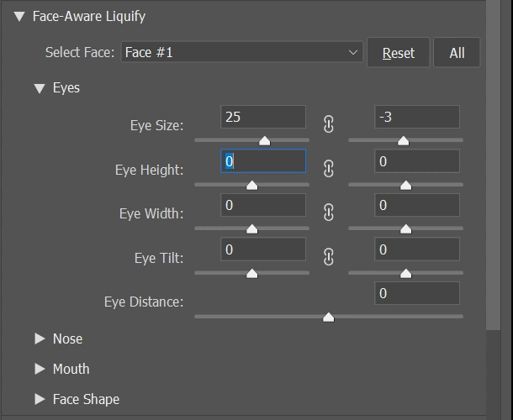Expand the Mouth section
This screenshot has width=513, height=420.
(40, 369)
